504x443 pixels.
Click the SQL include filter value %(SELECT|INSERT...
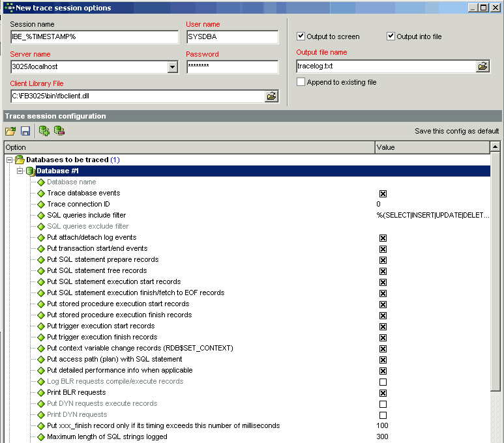point(433,215)
